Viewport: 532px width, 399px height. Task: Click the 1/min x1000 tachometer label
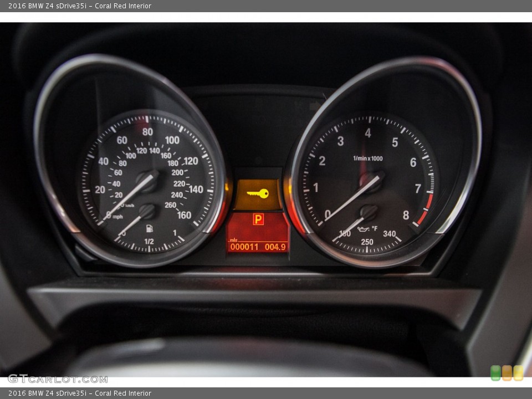[x=368, y=158]
